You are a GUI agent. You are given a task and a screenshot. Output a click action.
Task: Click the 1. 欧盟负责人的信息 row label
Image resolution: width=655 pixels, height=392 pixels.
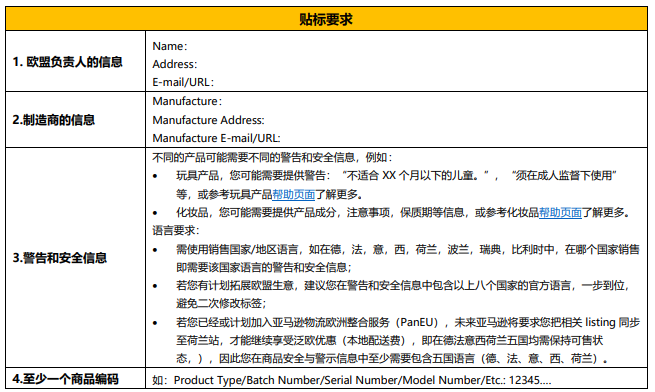67,62
